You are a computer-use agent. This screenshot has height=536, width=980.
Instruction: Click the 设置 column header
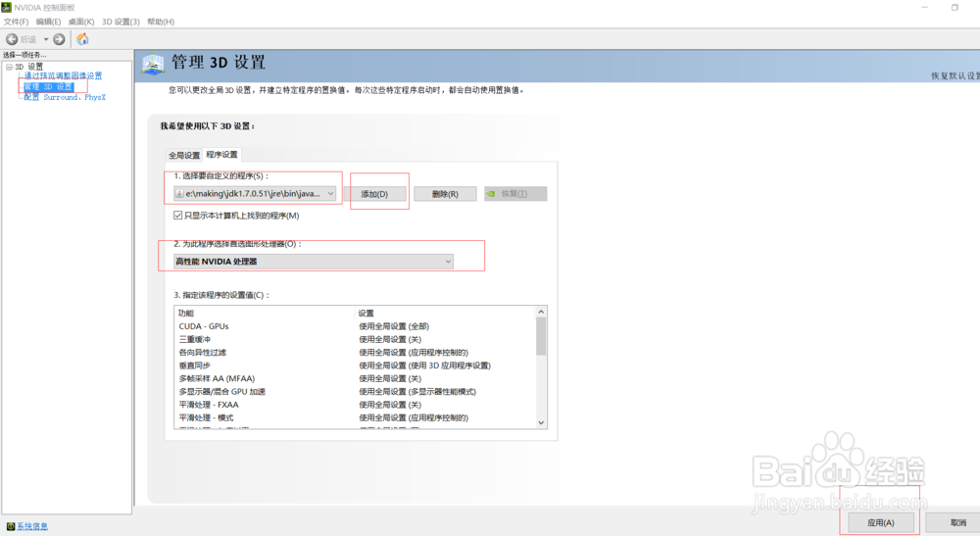tap(445, 313)
